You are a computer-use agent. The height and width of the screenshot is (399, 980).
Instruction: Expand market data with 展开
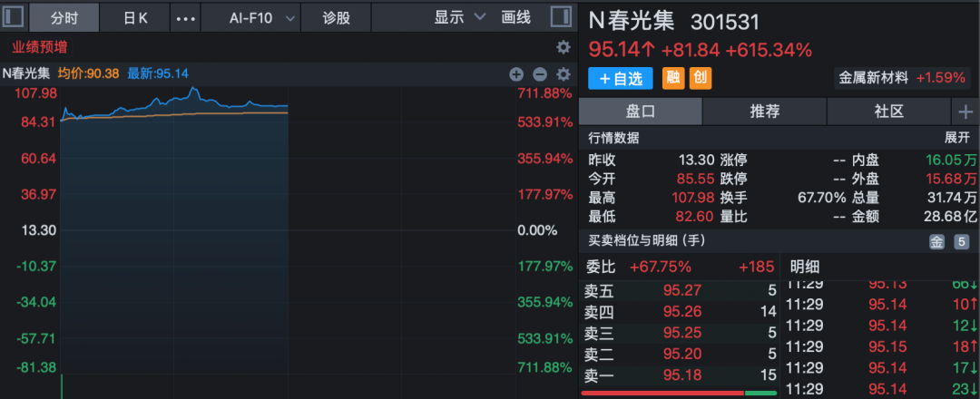pos(957,138)
